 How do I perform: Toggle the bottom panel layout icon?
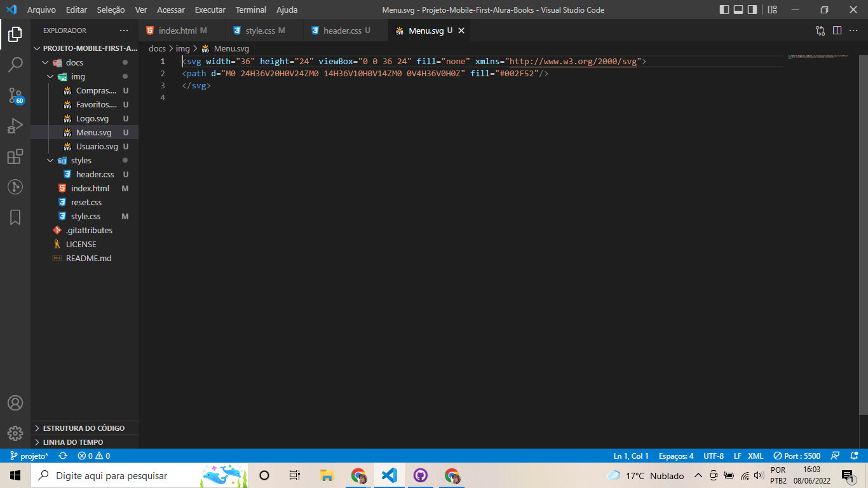[738, 10]
